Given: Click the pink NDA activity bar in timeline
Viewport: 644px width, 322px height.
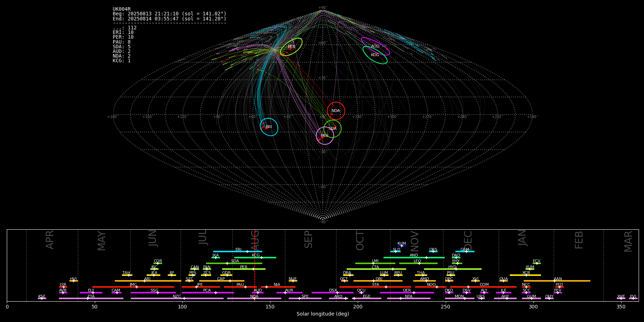Looking at the screenshot, I should [x=254, y=298].
